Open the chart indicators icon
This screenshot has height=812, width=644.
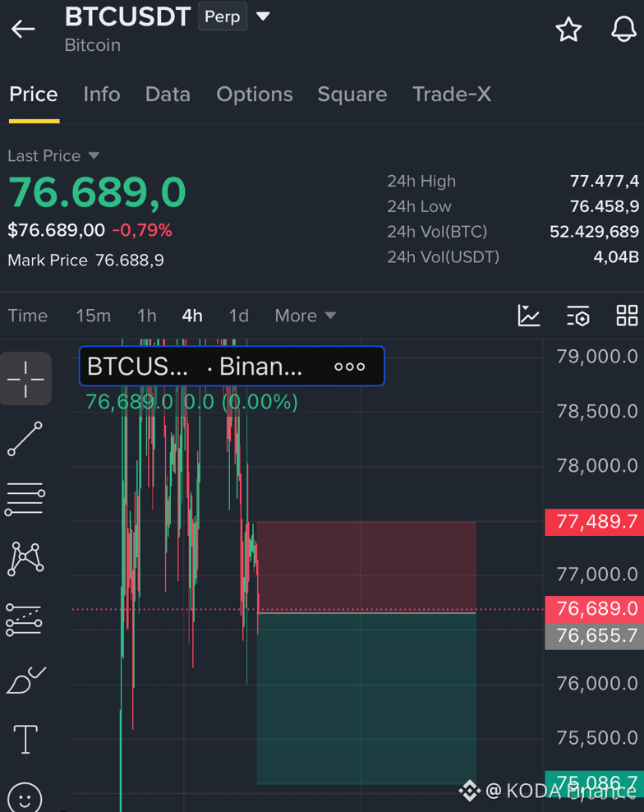(x=528, y=316)
